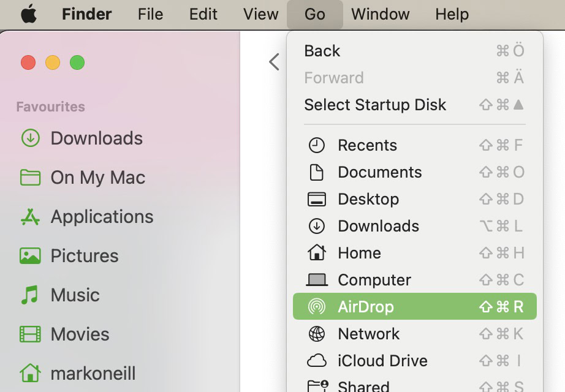Open the View menu
565x392 pixels.
(260, 14)
